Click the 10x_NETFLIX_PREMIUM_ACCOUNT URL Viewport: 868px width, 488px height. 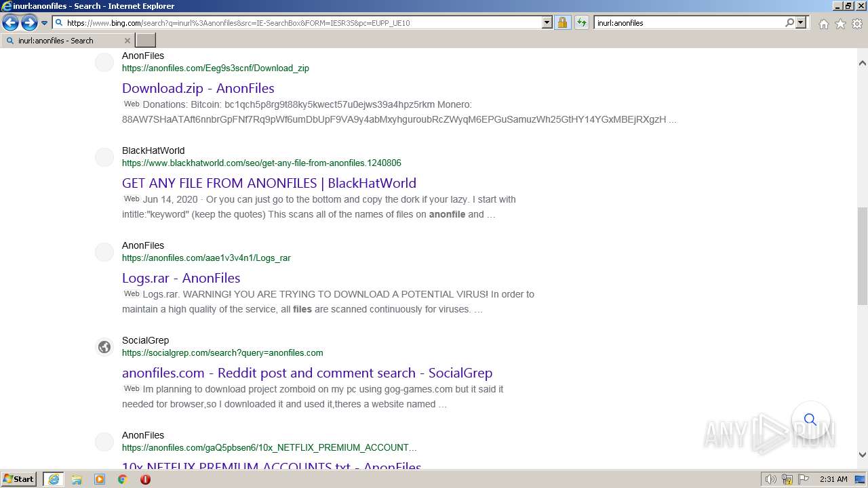click(x=269, y=447)
